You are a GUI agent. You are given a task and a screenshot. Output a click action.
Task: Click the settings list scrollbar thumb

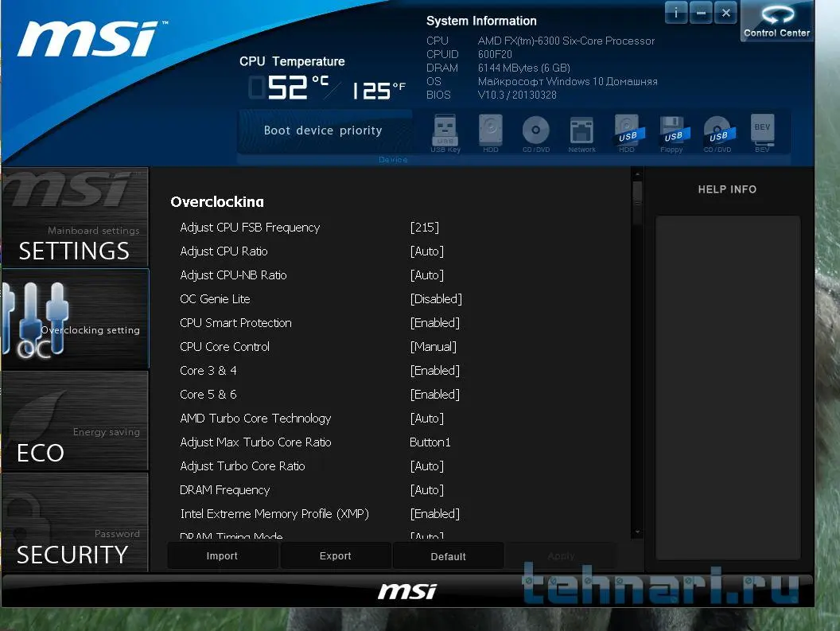tap(637, 201)
